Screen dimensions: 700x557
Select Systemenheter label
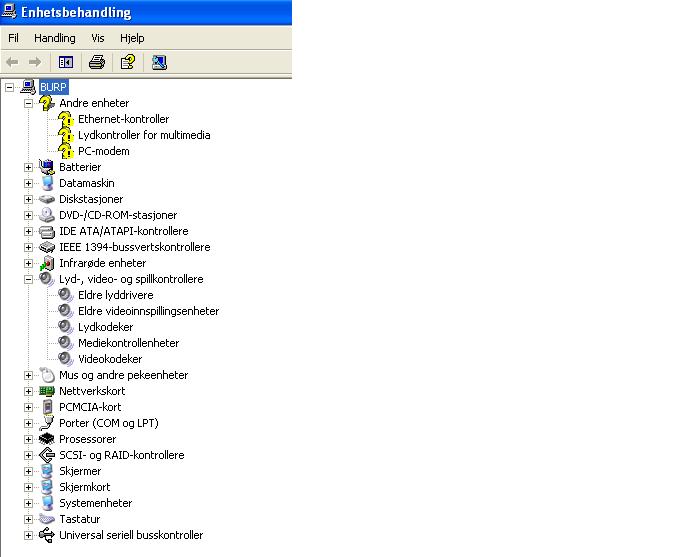click(96, 503)
